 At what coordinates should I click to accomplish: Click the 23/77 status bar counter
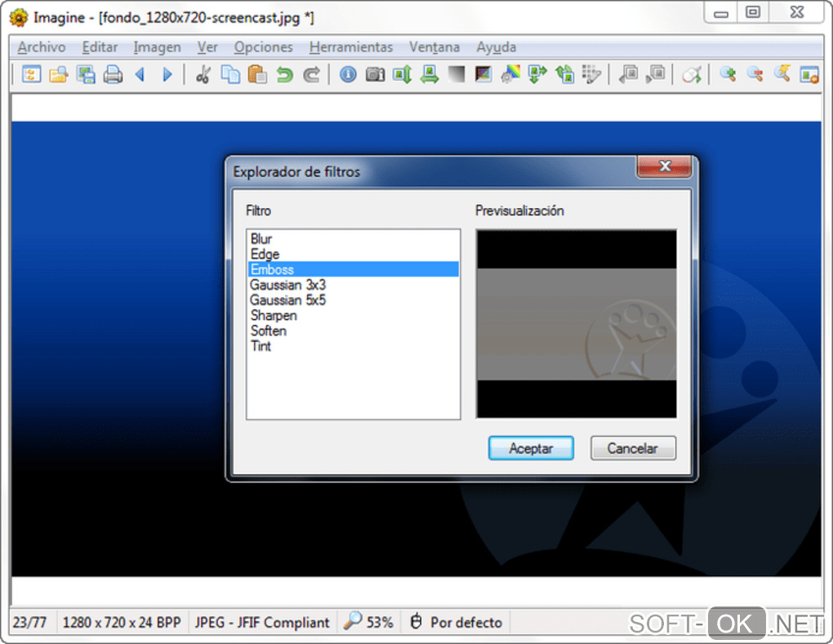29,622
